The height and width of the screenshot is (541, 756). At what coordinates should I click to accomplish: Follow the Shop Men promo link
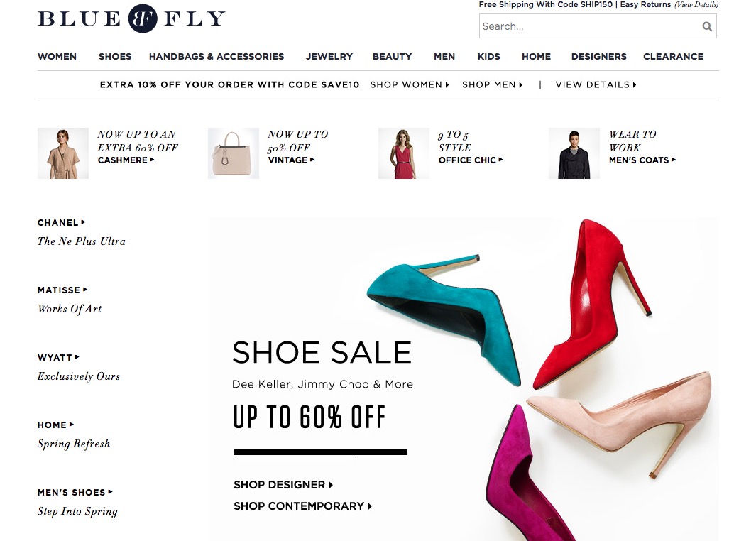492,85
